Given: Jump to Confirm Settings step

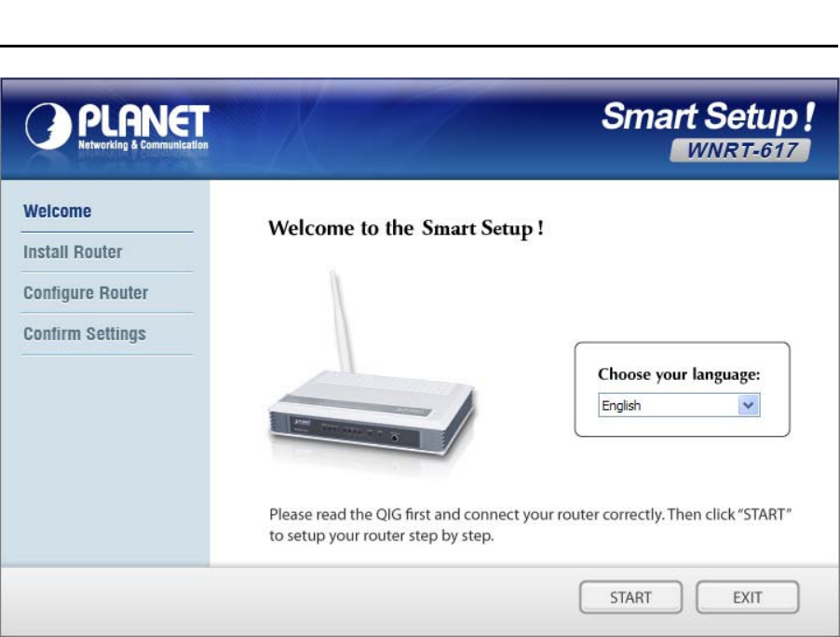Looking at the screenshot, I should coord(85,333).
